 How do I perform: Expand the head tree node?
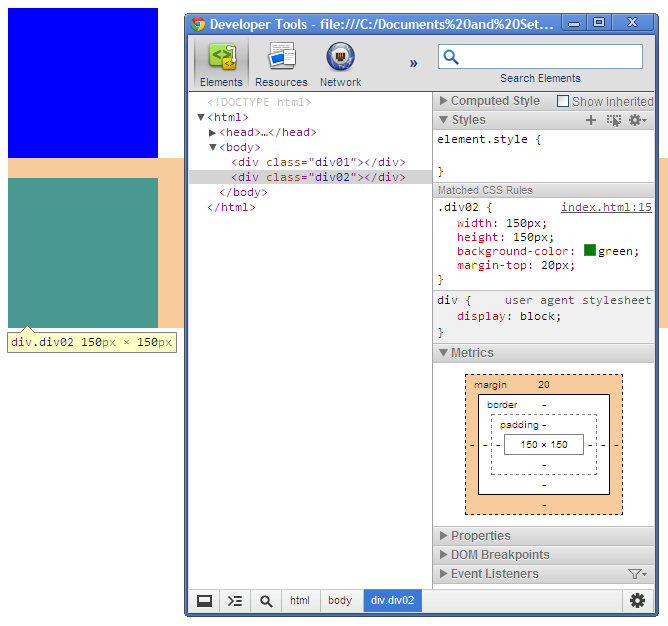click(212, 133)
